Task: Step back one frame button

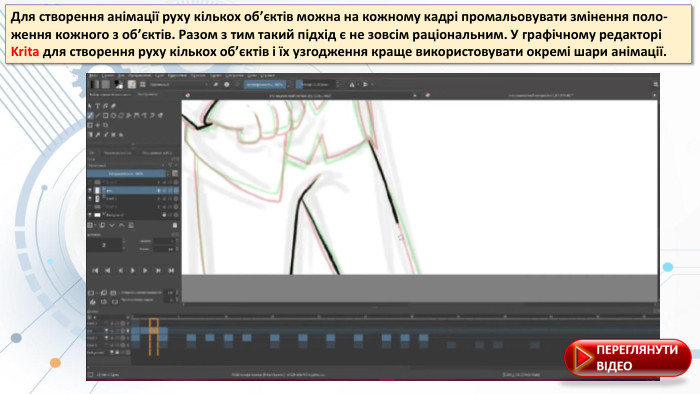Action: tap(121, 270)
